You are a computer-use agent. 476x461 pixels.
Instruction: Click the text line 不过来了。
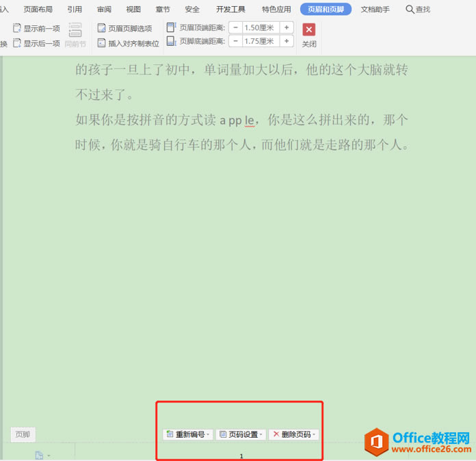pyautogui.click(x=104, y=95)
